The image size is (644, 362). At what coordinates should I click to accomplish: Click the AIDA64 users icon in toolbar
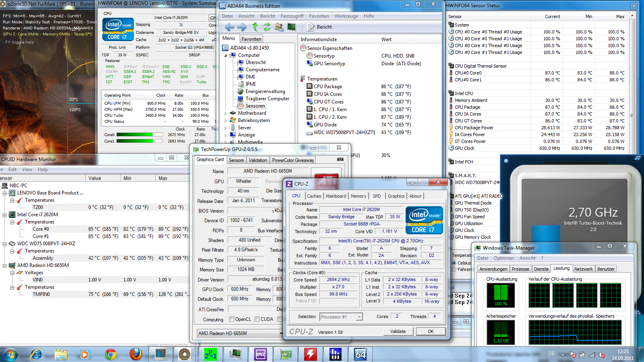279,27
